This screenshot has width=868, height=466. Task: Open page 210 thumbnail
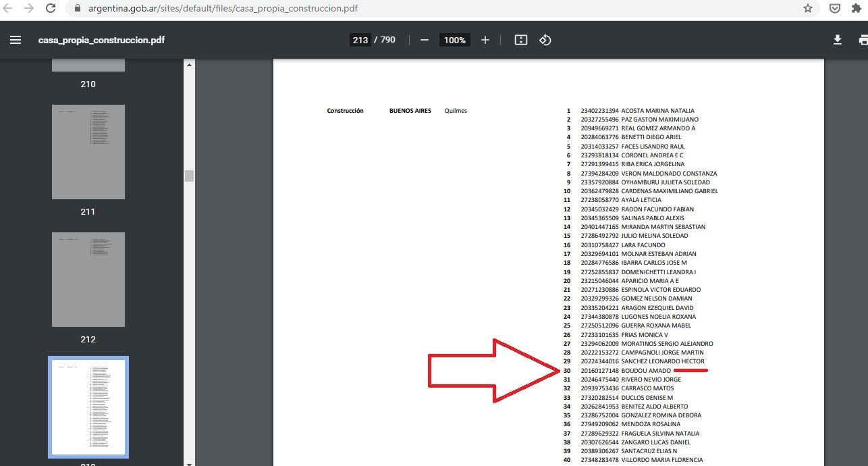(88, 66)
